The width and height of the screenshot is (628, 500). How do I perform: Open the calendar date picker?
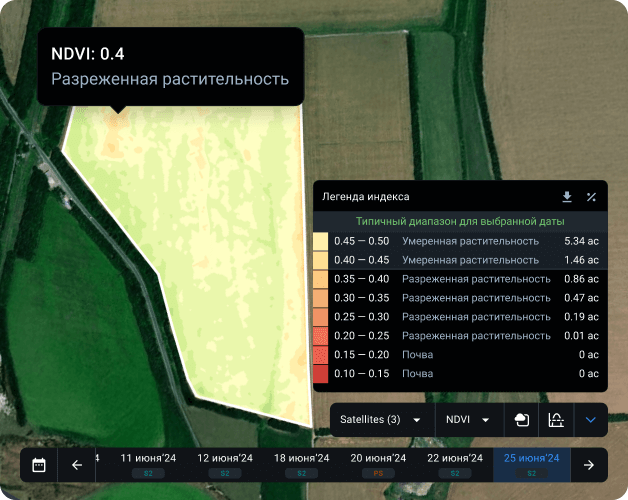click(39, 465)
